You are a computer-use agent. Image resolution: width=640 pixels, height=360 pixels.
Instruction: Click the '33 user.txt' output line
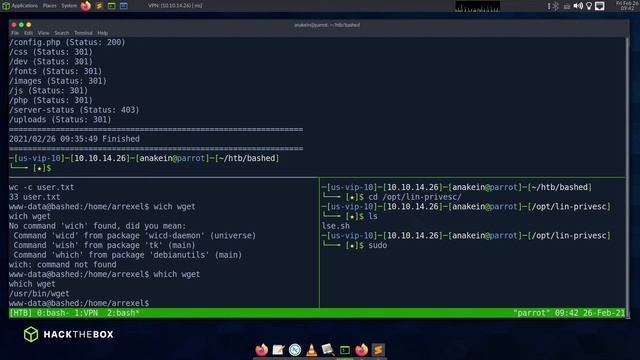tap(35, 197)
